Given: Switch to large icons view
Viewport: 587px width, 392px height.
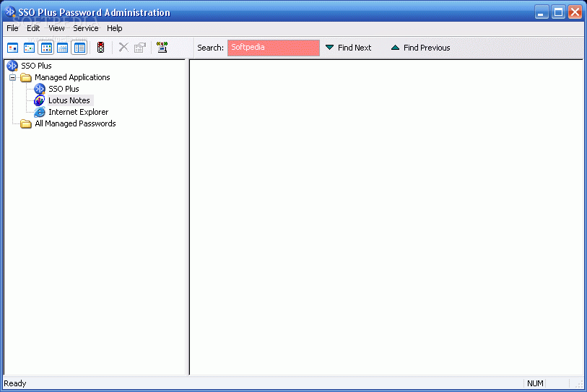Looking at the screenshot, I should 13,48.
